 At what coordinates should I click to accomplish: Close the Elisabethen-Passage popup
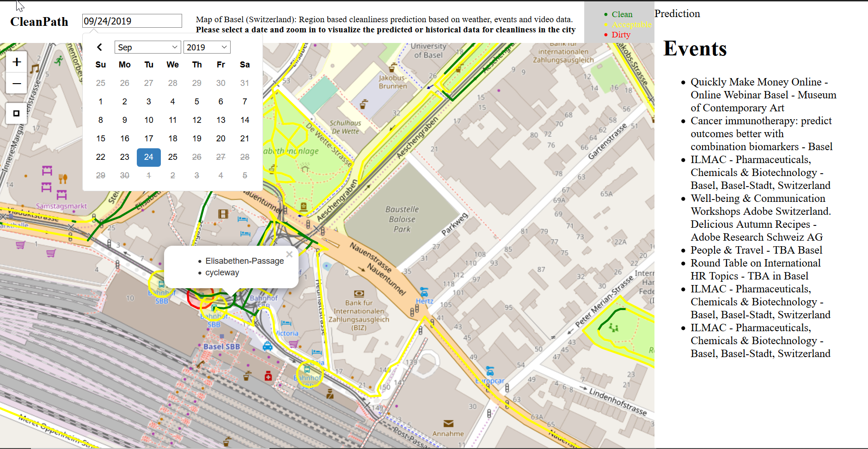289,254
